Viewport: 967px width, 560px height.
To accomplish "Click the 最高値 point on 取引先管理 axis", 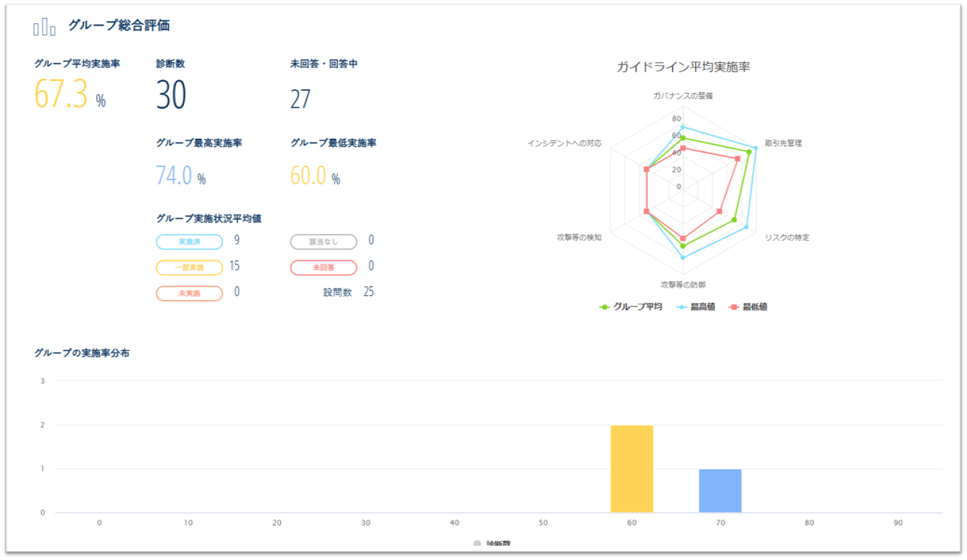I will [x=755, y=148].
